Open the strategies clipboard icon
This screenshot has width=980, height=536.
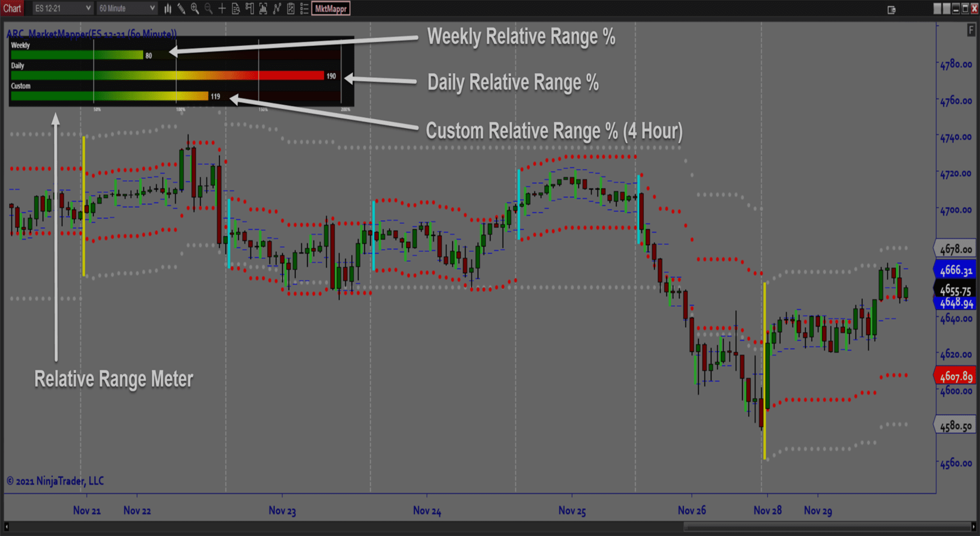point(290,9)
